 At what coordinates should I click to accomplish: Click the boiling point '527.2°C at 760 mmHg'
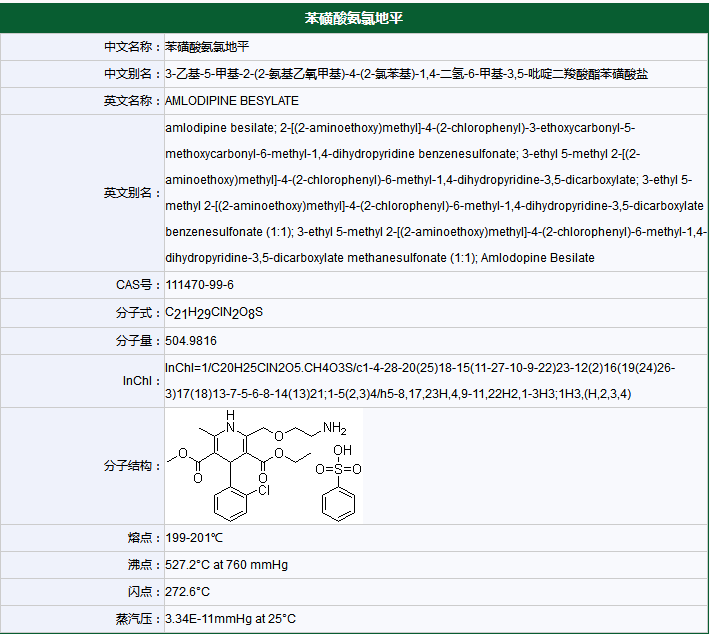point(226,565)
